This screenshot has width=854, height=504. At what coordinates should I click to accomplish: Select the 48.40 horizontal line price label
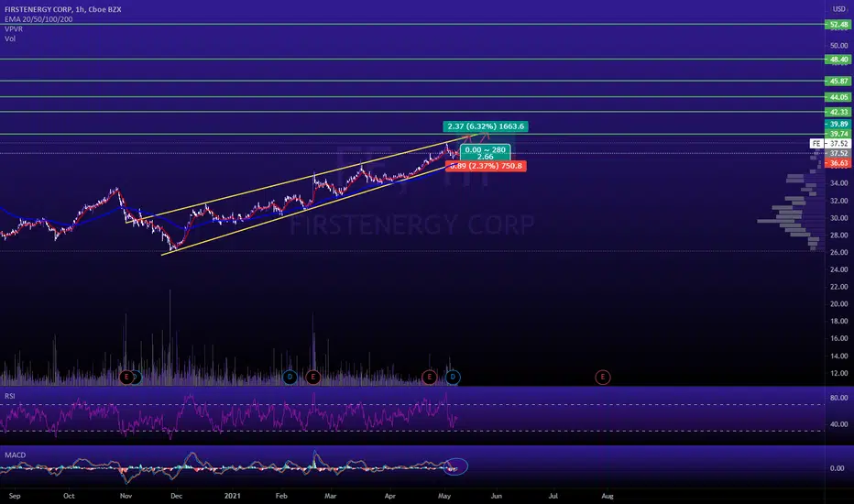click(838, 60)
